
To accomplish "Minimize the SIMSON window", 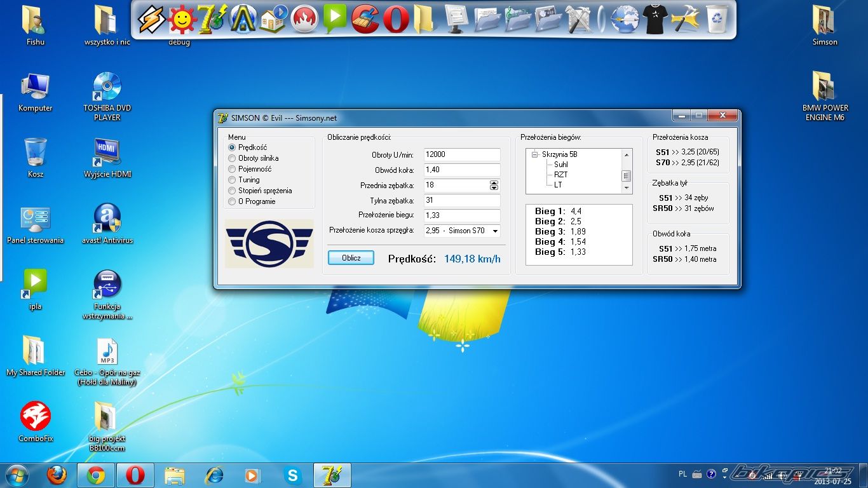I will pos(681,116).
